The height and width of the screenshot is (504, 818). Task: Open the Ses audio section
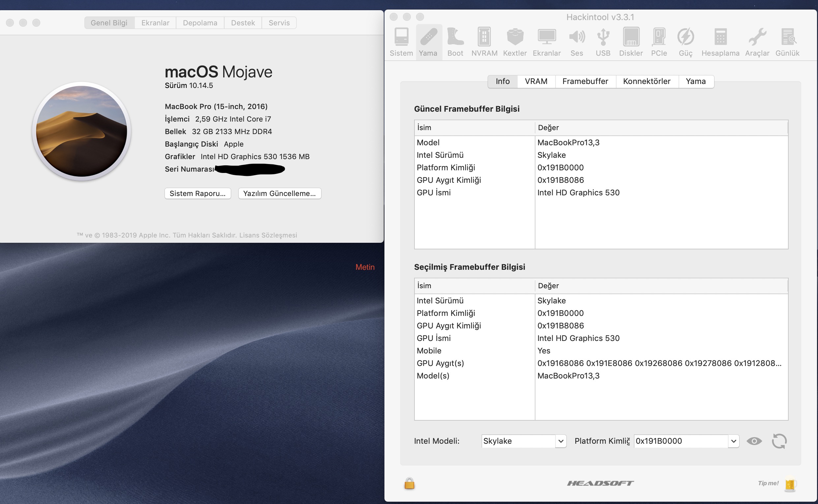point(576,42)
